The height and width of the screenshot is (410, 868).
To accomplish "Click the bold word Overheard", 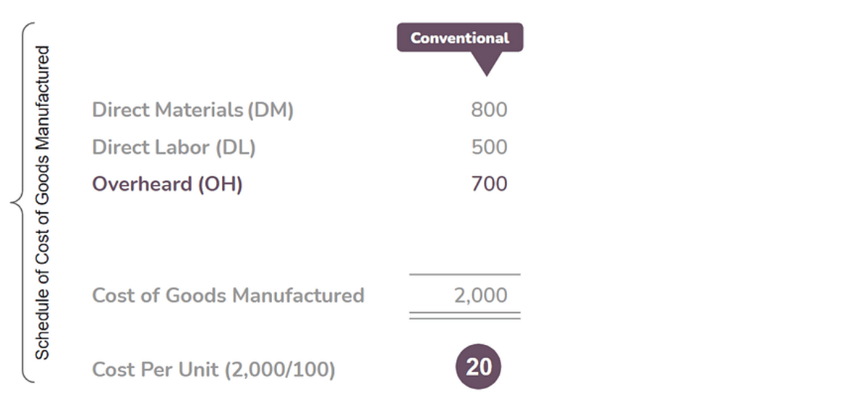I will coord(140,184).
